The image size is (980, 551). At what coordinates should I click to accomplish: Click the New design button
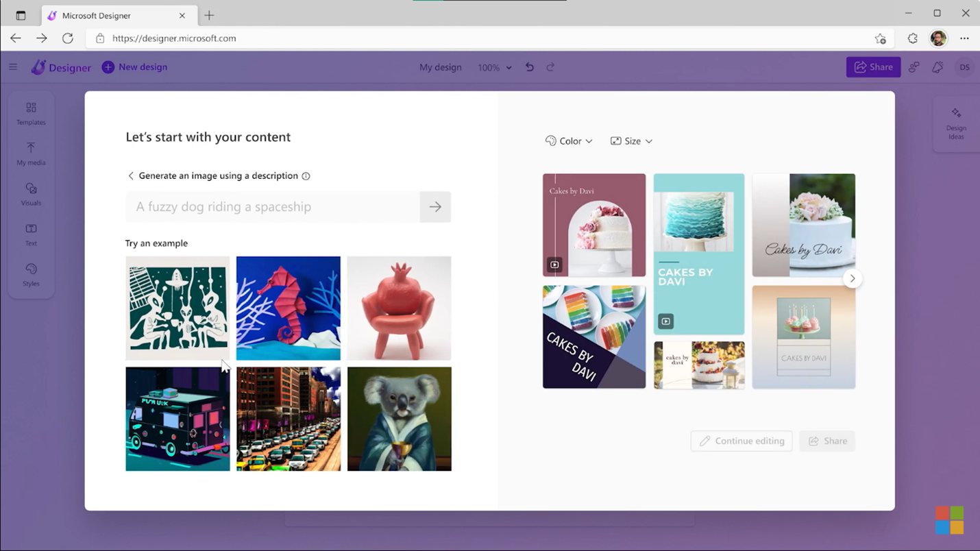(x=135, y=67)
